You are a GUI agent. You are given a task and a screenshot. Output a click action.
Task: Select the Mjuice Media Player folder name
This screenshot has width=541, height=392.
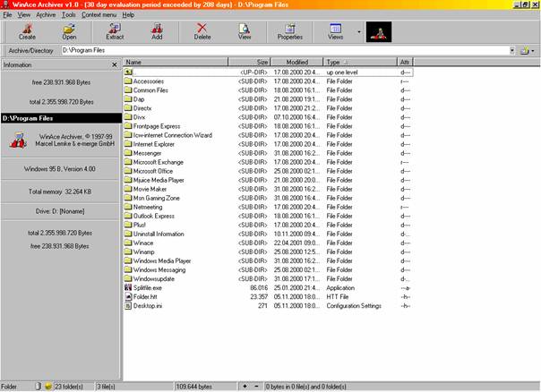pyautogui.click(x=159, y=180)
